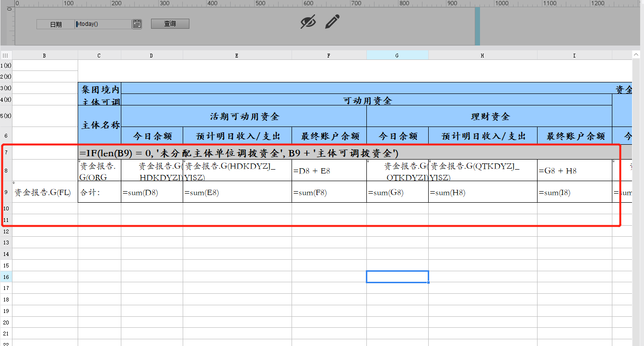
Task: Select the highlighted column G header
Action: click(x=397, y=56)
